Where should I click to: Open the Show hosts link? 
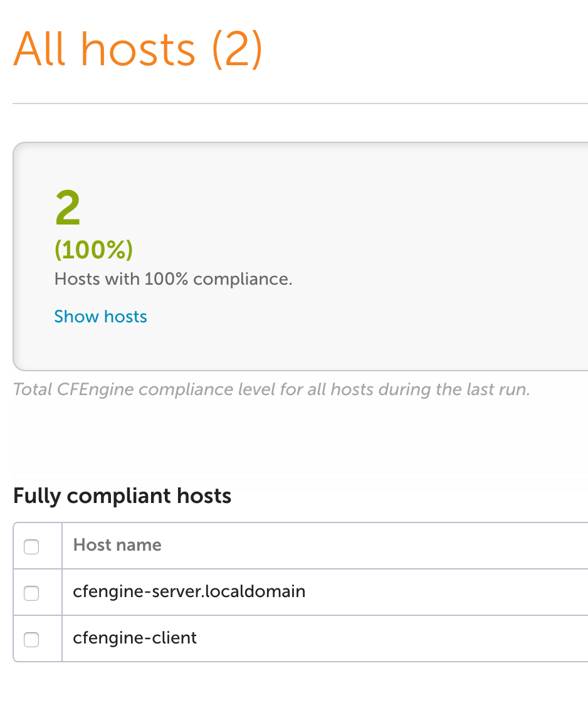(100, 317)
